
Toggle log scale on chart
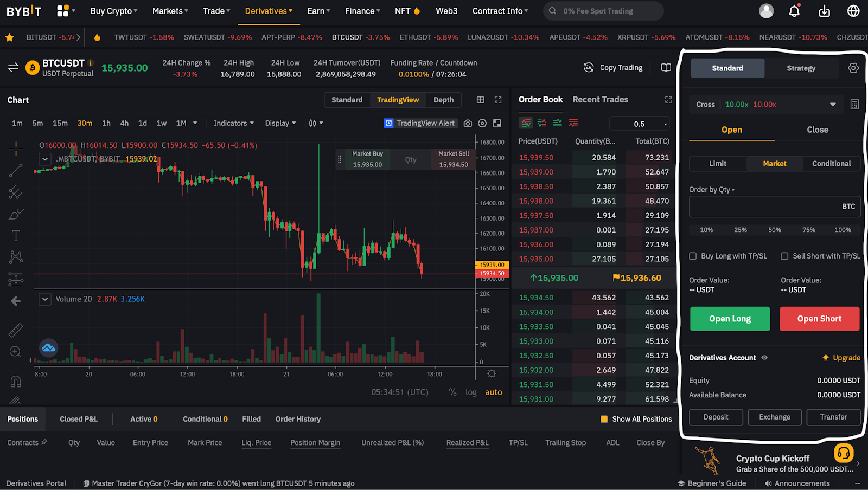coord(471,392)
